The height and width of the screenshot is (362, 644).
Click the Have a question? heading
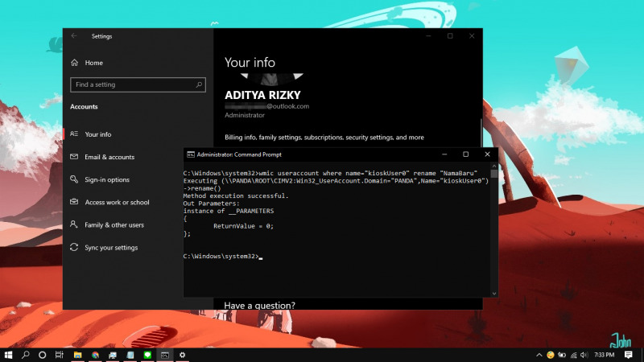coord(259,305)
